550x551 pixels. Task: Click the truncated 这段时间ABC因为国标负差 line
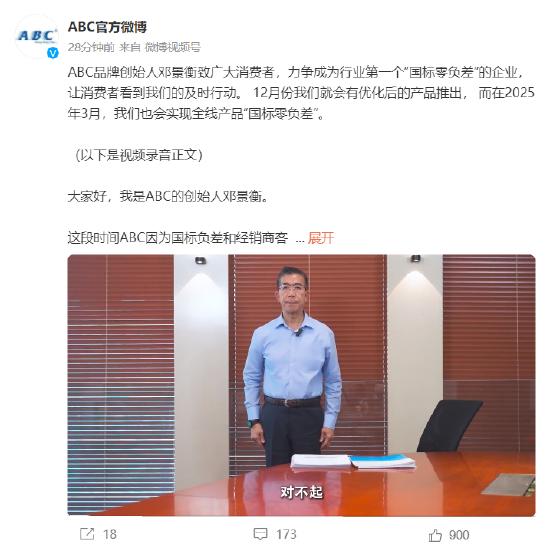coord(178,238)
